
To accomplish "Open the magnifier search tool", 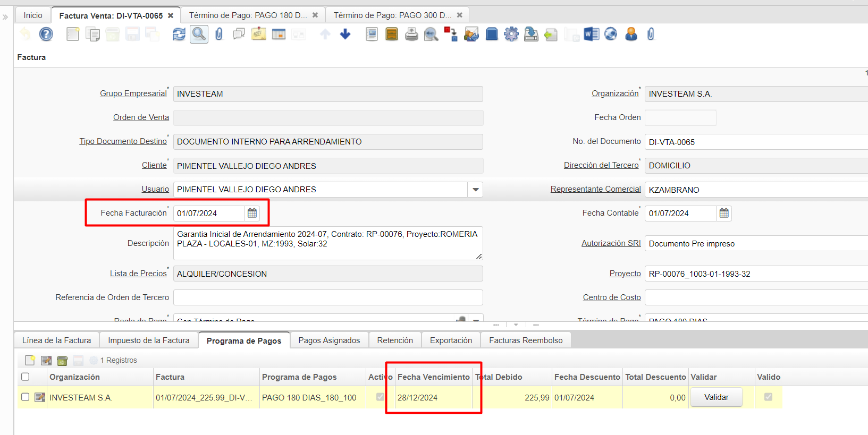I will tap(199, 35).
